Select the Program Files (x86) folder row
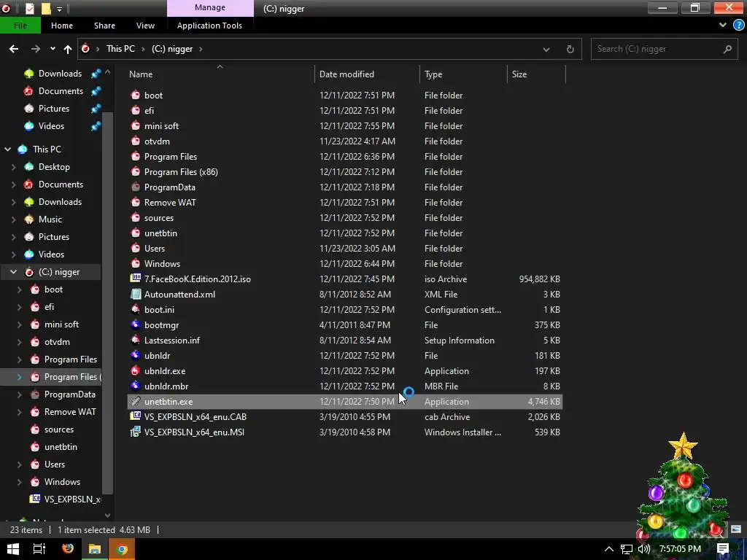The width and height of the screenshot is (747, 560). point(345,172)
